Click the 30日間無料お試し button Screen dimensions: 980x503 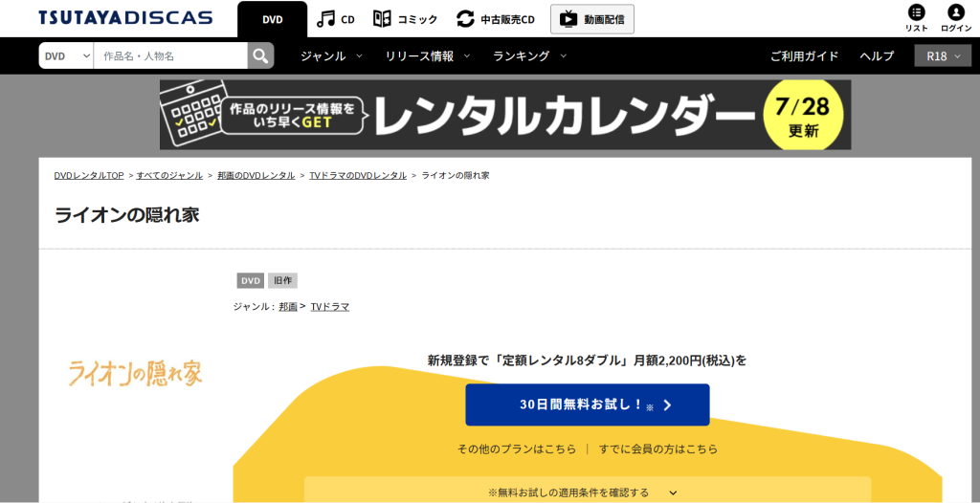588,405
